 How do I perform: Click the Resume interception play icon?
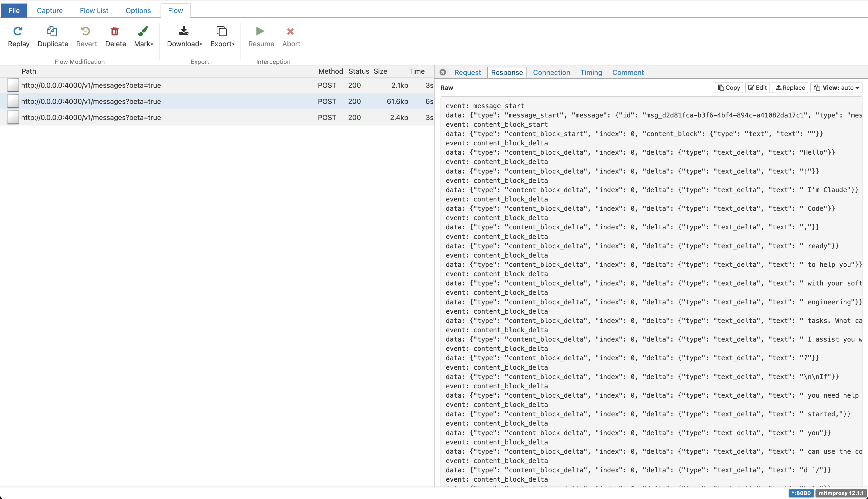[x=260, y=31]
